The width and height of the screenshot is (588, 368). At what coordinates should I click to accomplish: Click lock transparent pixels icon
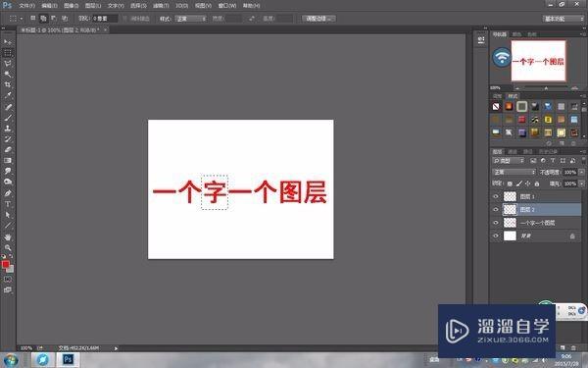(510, 184)
